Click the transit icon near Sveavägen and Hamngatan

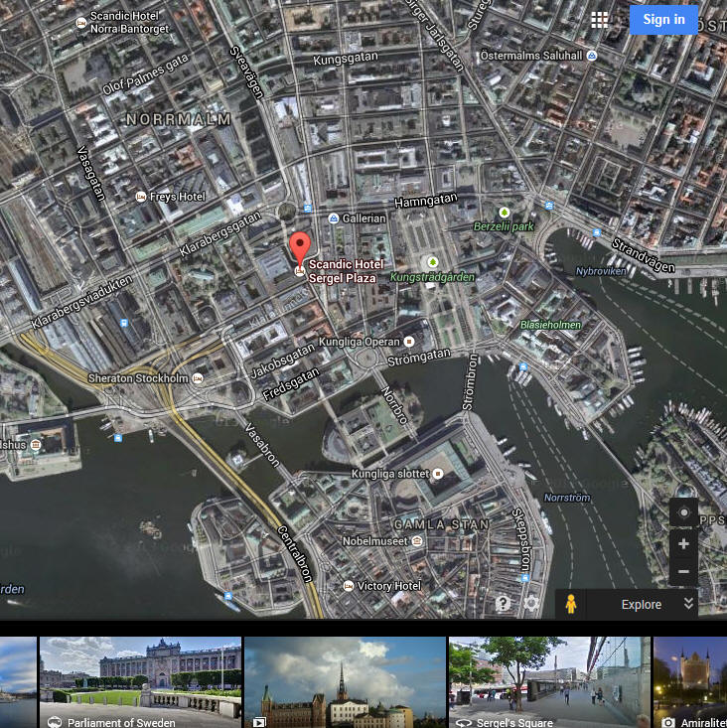click(x=307, y=208)
